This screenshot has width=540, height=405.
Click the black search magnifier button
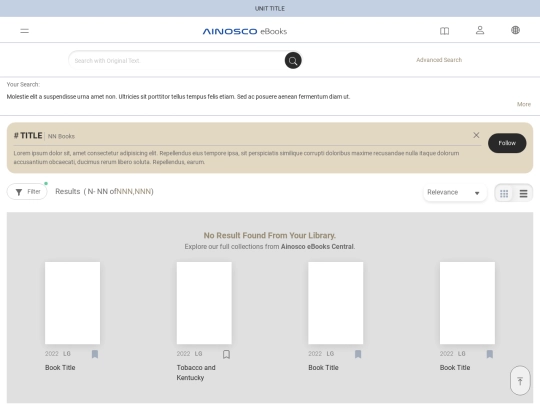[293, 61]
